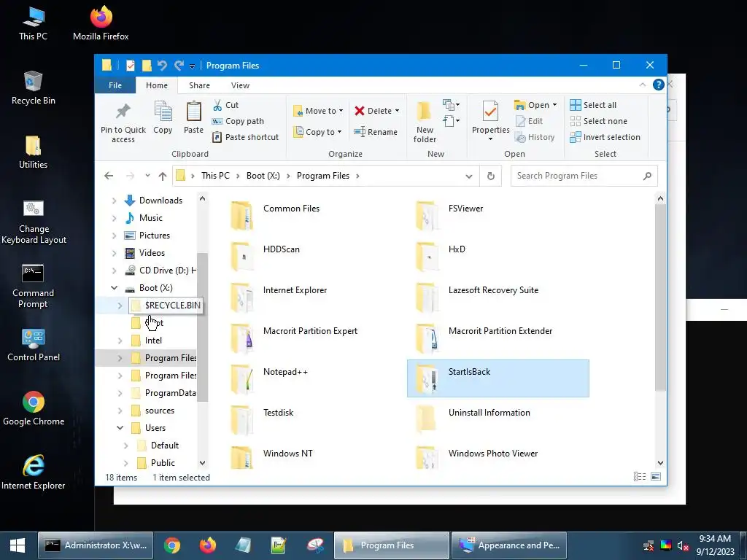Navigate up one folder level
The height and width of the screenshot is (560, 747).
[x=163, y=176]
